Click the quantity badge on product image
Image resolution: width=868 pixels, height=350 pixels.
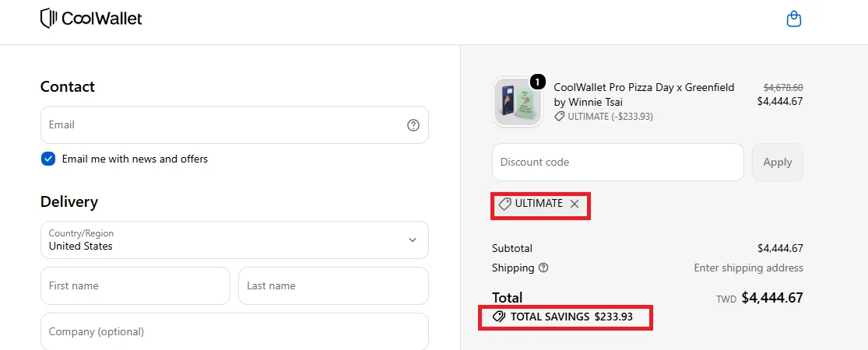[537, 82]
